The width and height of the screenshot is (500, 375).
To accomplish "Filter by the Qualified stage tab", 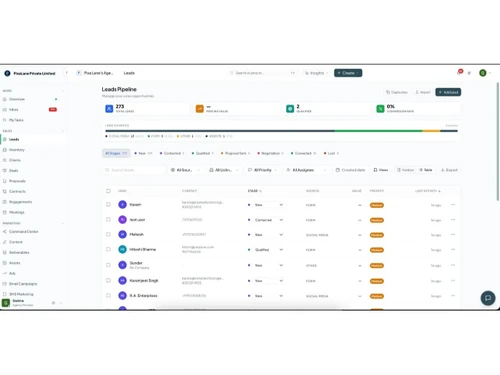I will click(202, 153).
